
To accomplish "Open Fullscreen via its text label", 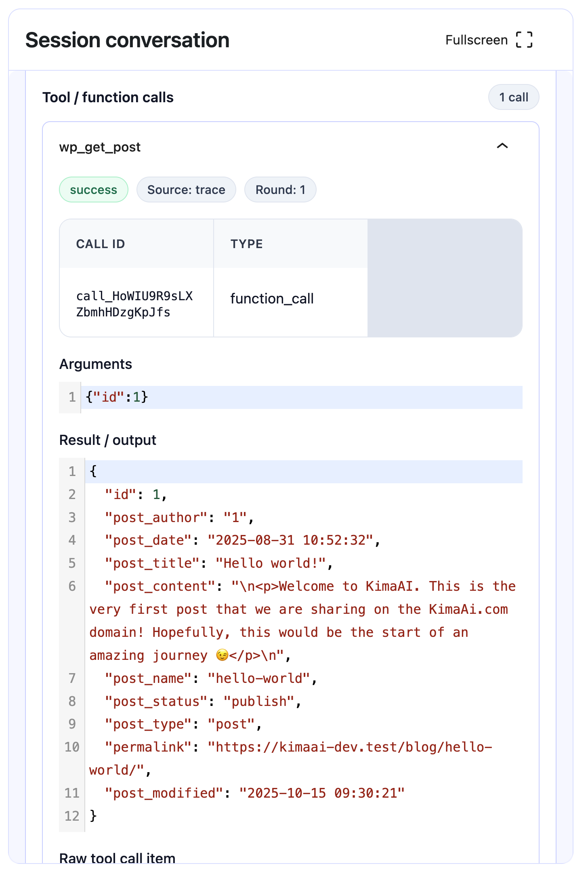I will (x=476, y=40).
